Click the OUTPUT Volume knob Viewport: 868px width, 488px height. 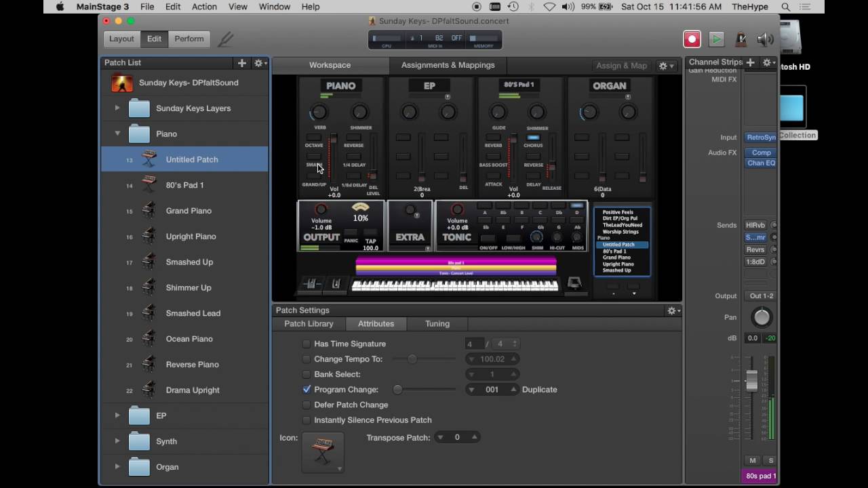[x=321, y=209]
